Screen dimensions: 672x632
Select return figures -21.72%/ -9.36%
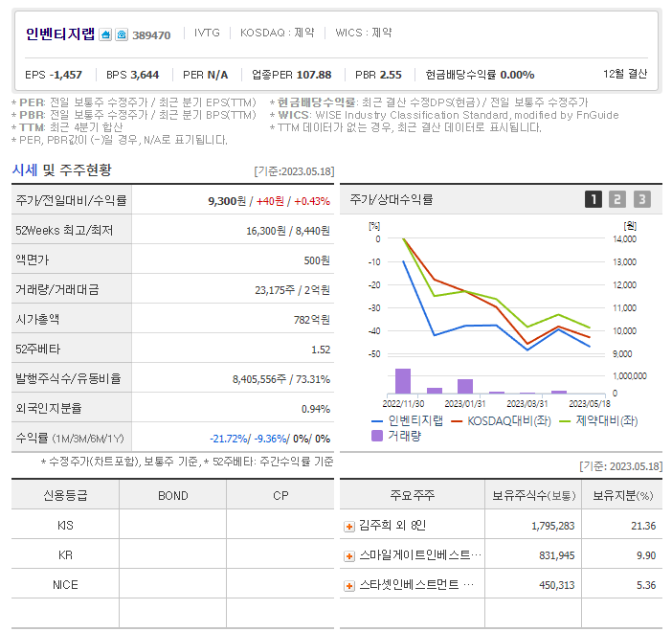[x=249, y=440]
